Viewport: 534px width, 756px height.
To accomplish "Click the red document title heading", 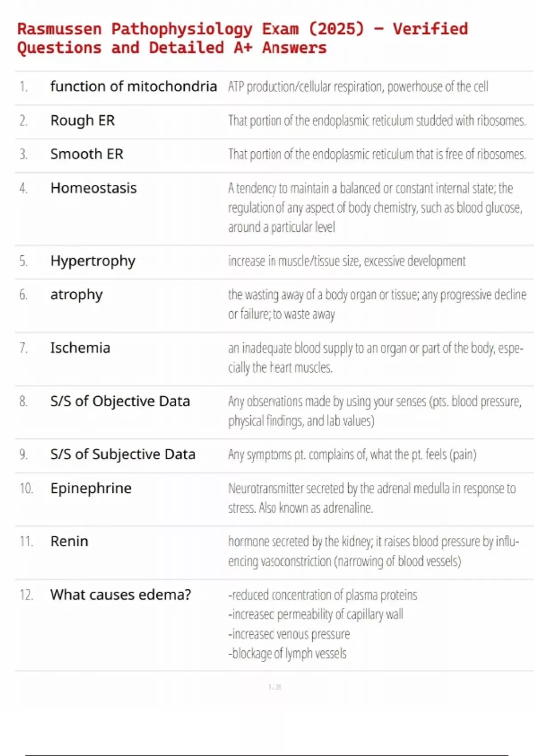I will 243,38.
